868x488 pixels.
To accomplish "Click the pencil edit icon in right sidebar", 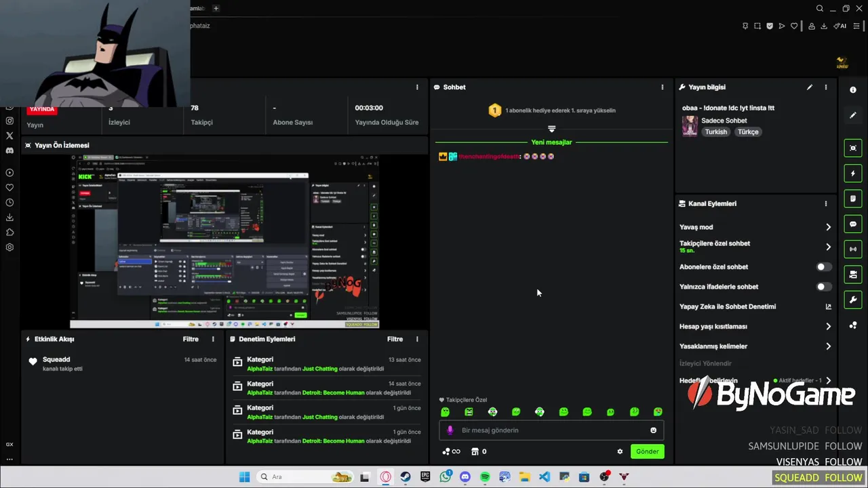I will coord(853,115).
